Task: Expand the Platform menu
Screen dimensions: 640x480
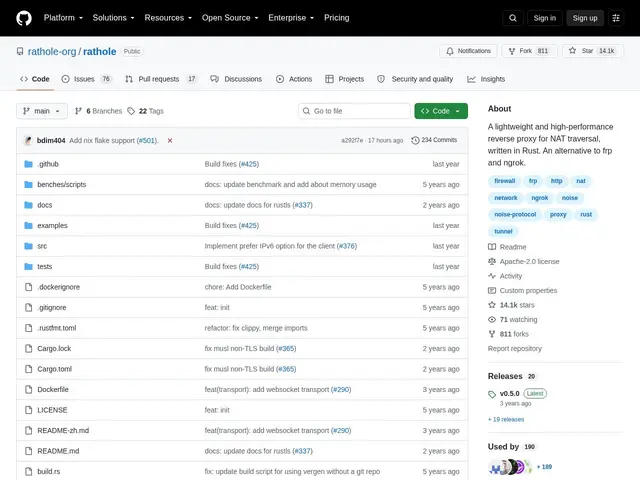Action: [x=63, y=18]
